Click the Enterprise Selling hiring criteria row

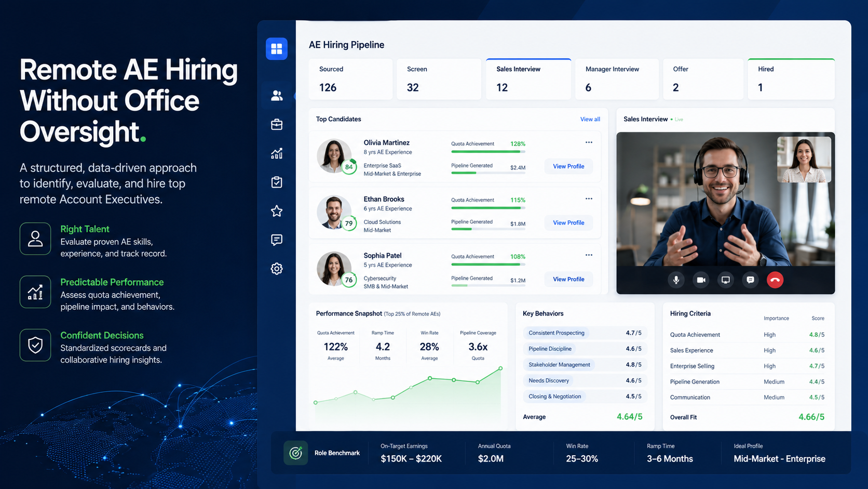747,366
